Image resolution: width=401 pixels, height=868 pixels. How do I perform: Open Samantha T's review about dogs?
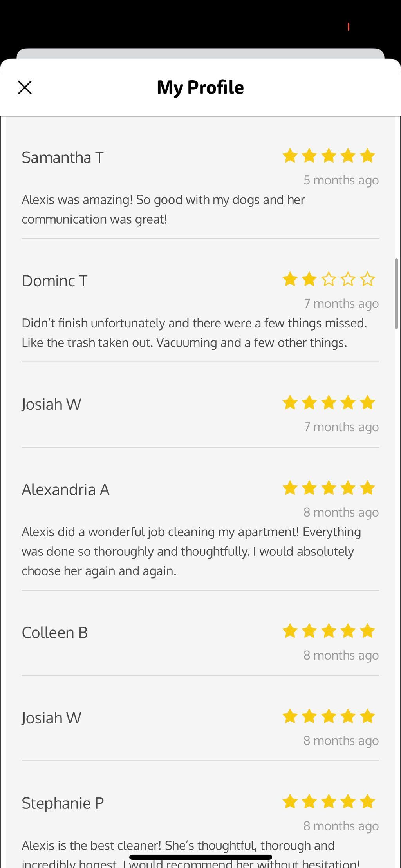163,210
